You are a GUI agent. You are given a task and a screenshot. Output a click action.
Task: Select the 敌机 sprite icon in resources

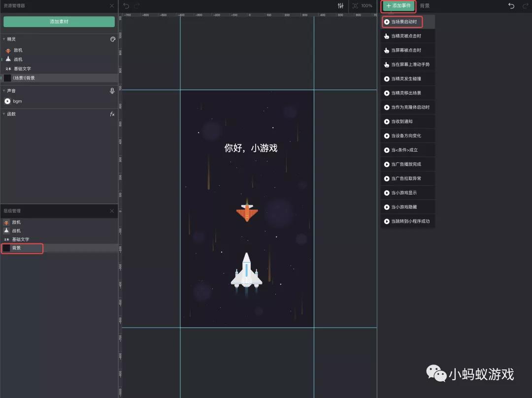[x=8, y=50]
